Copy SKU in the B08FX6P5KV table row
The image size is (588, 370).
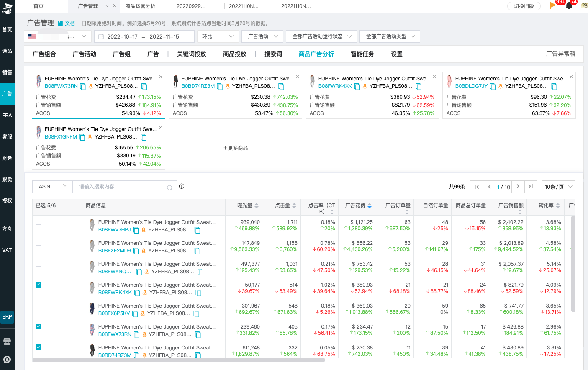(196, 314)
